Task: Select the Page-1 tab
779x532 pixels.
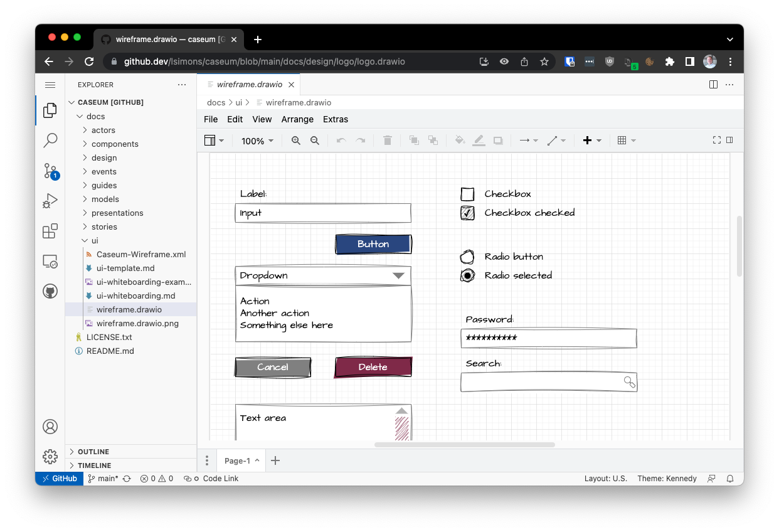Action: point(241,461)
